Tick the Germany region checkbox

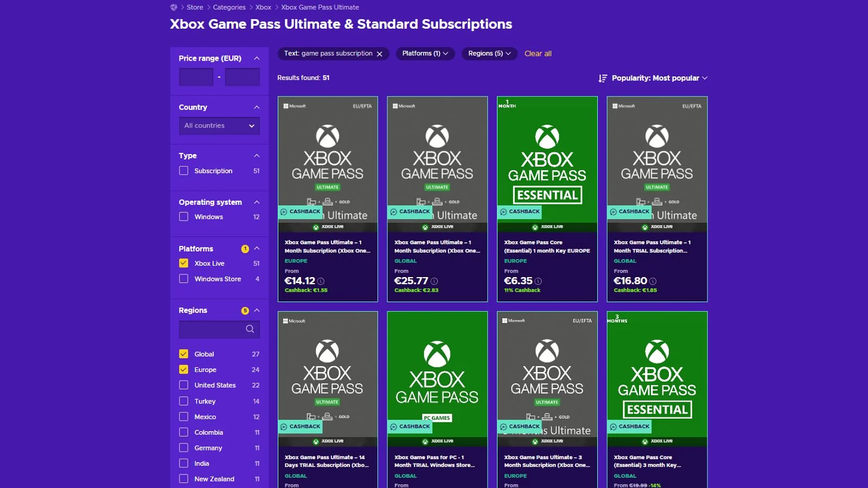pyautogui.click(x=184, y=448)
